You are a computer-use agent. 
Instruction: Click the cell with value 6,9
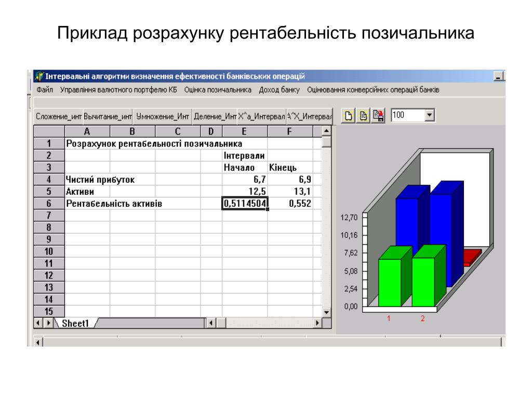[x=290, y=179]
